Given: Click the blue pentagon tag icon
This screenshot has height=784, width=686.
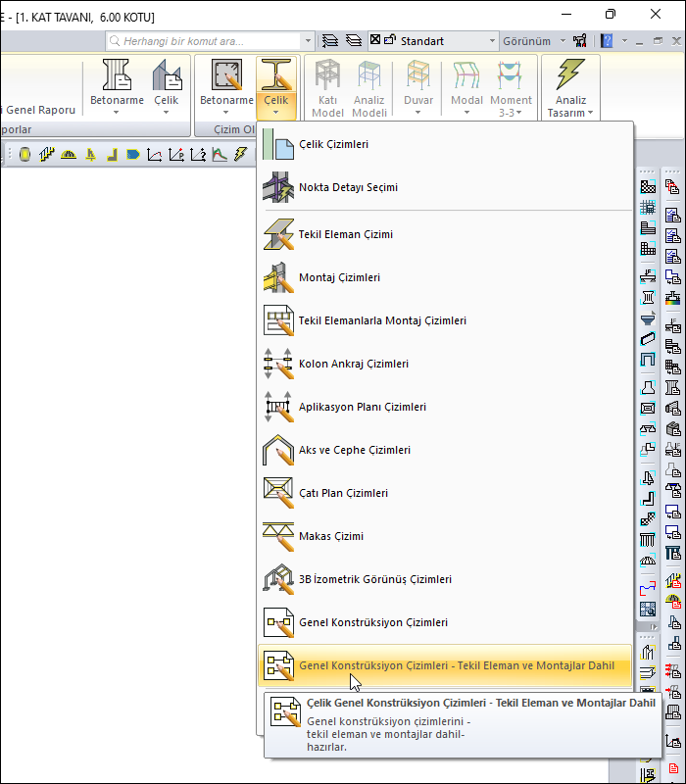Looking at the screenshot, I should tap(133, 155).
